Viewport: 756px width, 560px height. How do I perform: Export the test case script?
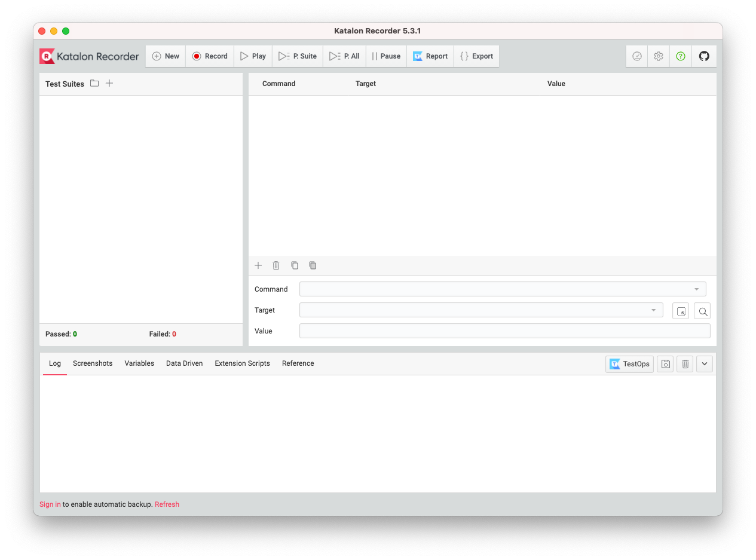pos(476,56)
